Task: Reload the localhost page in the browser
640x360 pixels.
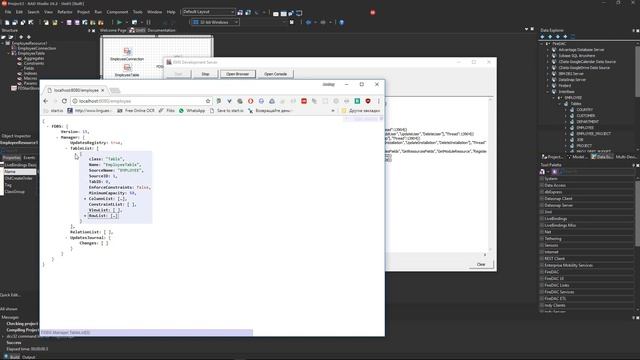Action: 64,101
